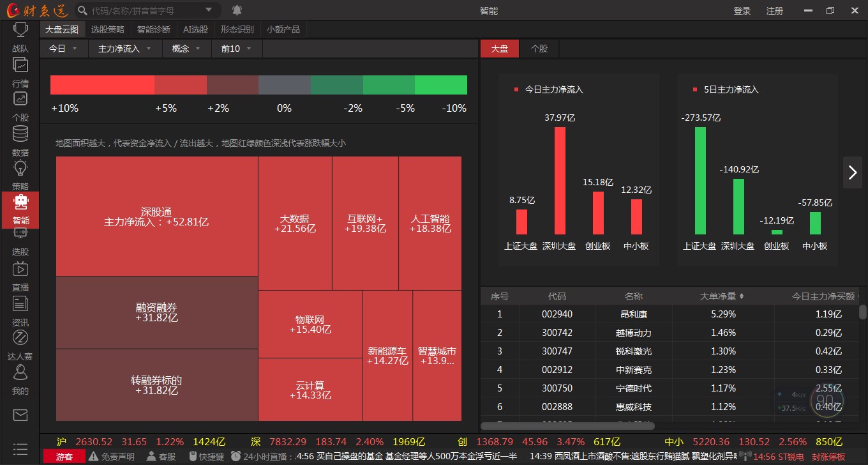Open the AI选股 tab

point(195,29)
